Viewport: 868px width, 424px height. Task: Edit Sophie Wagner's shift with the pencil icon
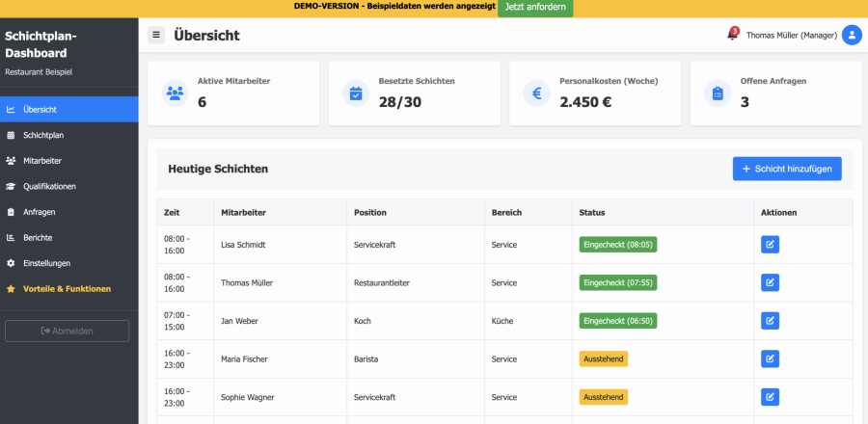[770, 397]
